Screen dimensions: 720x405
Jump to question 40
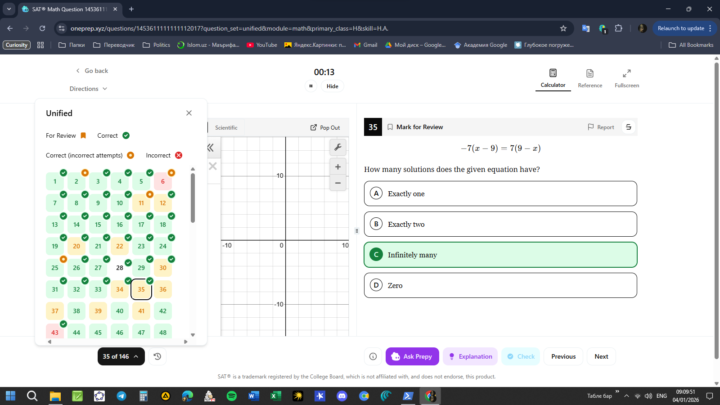click(x=119, y=311)
